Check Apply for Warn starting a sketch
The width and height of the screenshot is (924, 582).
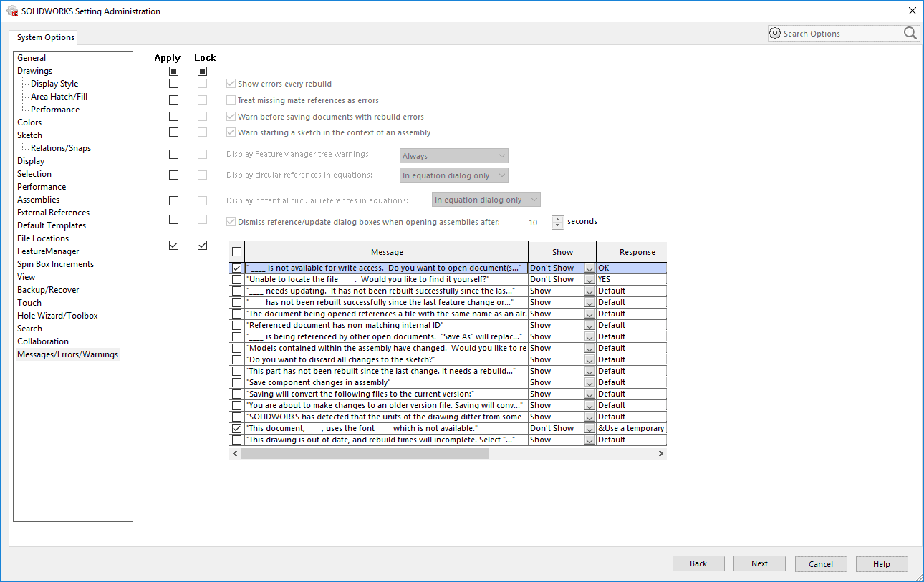(173, 132)
